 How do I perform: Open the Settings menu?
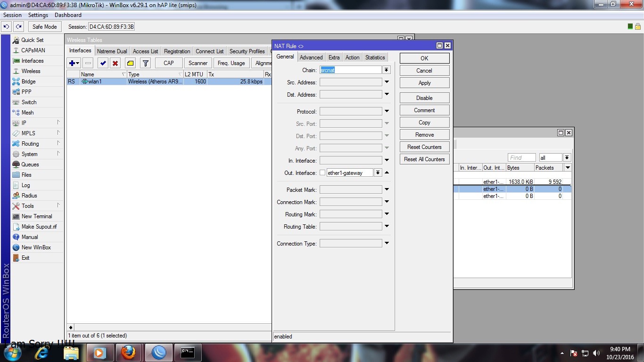click(x=38, y=15)
